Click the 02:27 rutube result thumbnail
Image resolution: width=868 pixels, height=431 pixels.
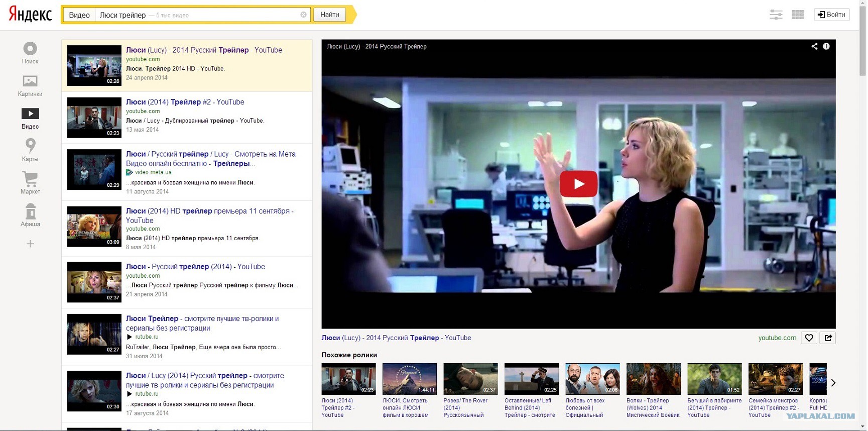click(x=94, y=334)
